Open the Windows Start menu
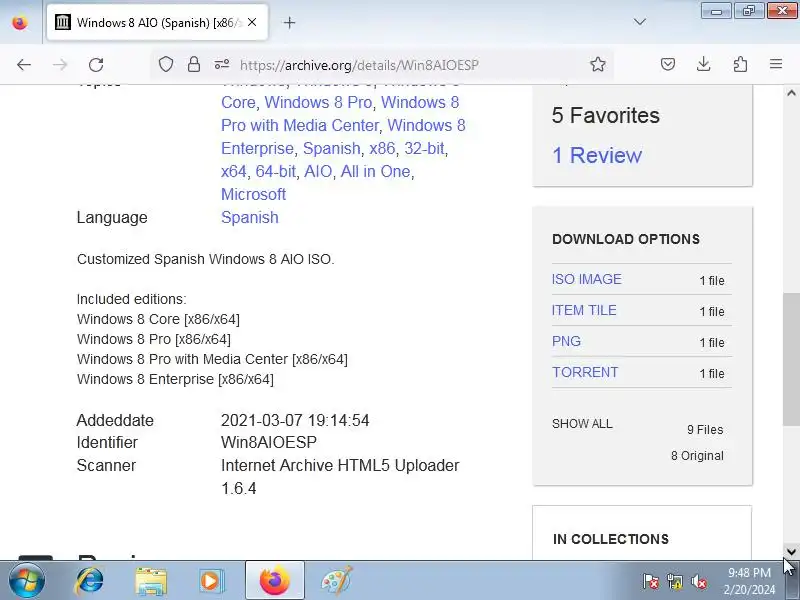The height and width of the screenshot is (600, 800). pos(27,581)
